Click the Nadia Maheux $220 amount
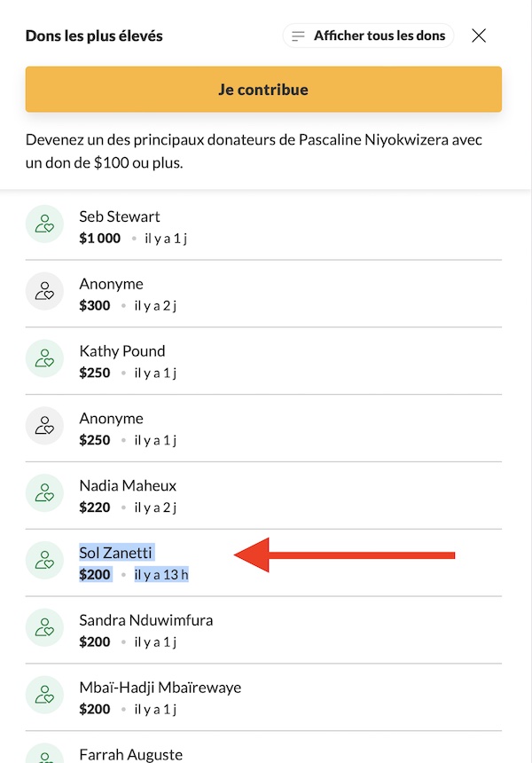 pos(95,507)
